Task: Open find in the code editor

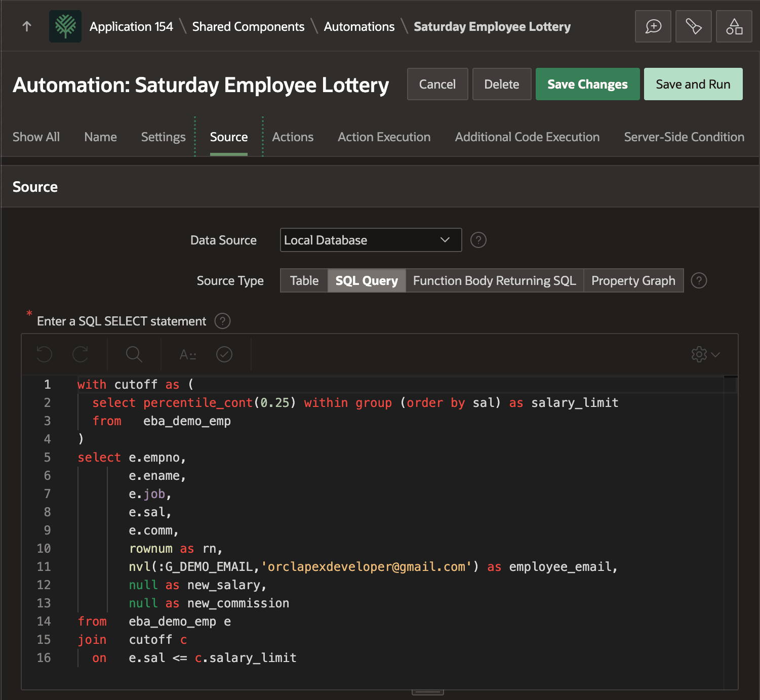Action: click(x=134, y=354)
